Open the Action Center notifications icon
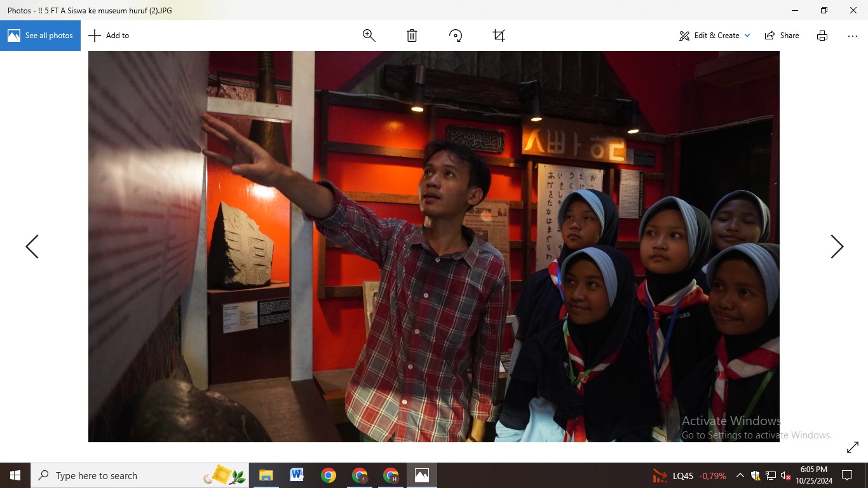The width and height of the screenshot is (868, 488). click(x=847, y=475)
